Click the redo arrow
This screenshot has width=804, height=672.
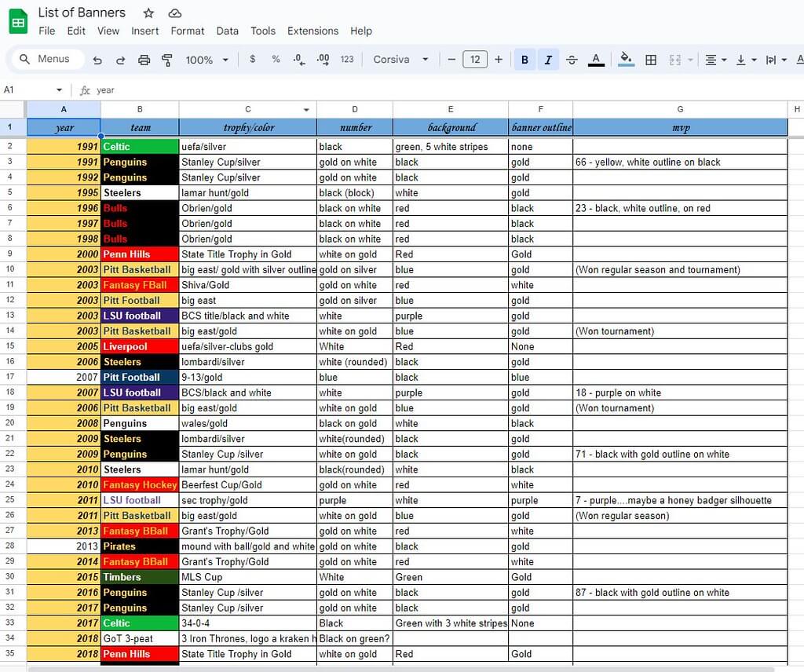click(120, 60)
